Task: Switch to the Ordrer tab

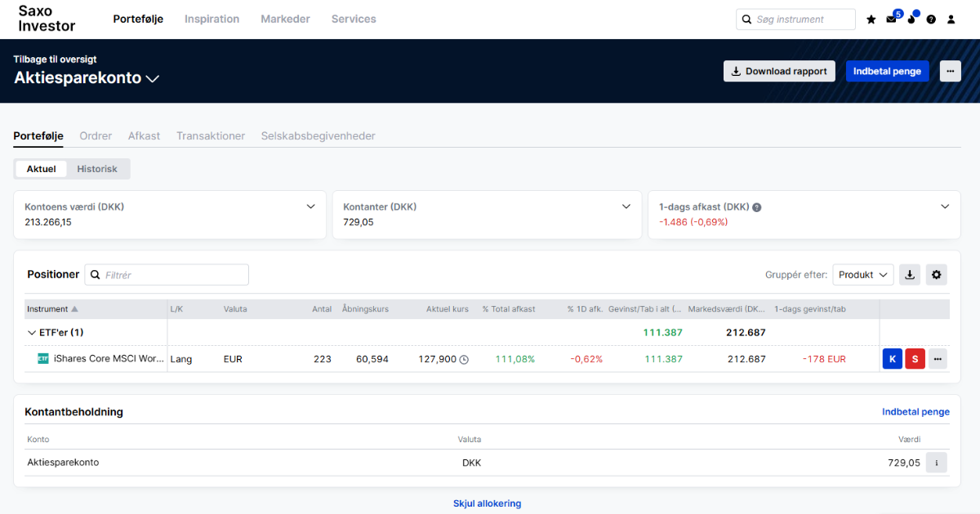Action: point(96,136)
